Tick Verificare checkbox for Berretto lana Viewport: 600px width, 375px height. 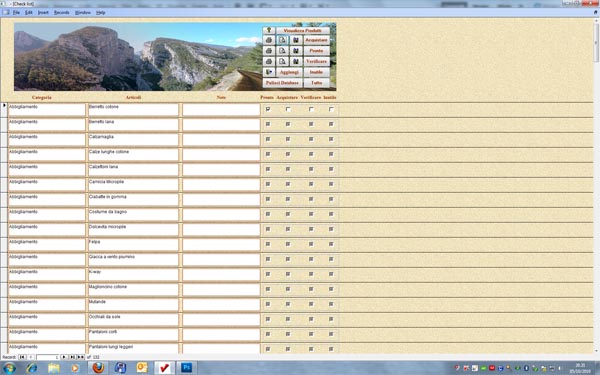(311, 124)
